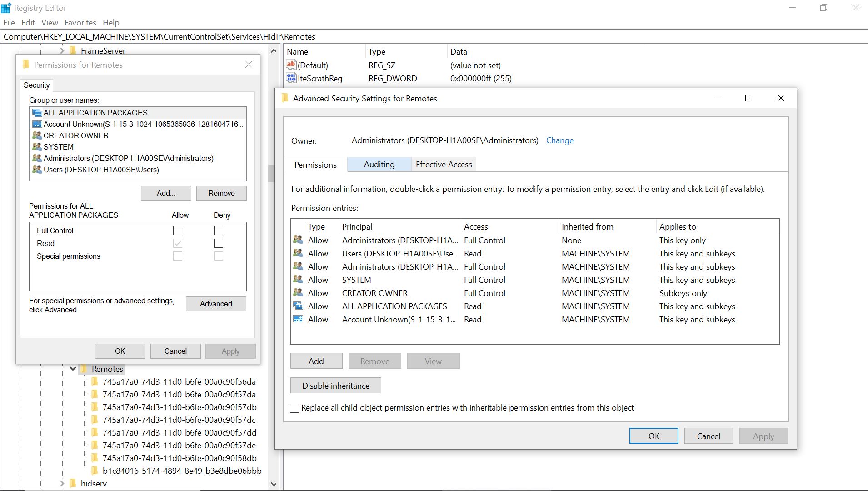Click icon of SYSTEM Full Control entry
This screenshot has height=491, width=868.
tap(298, 279)
